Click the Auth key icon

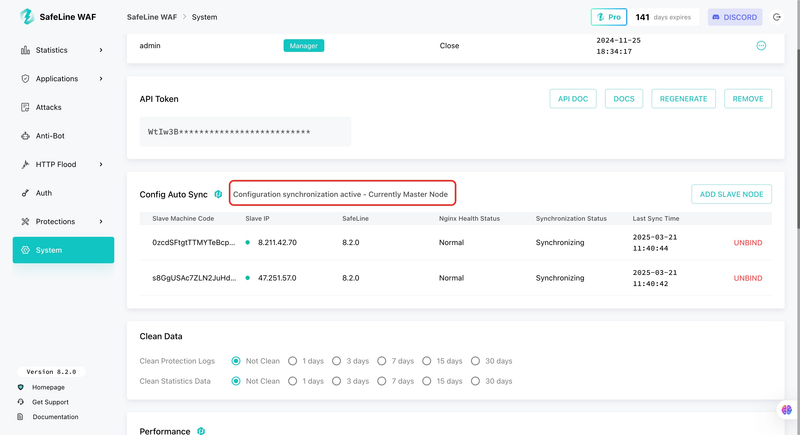(x=25, y=193)
